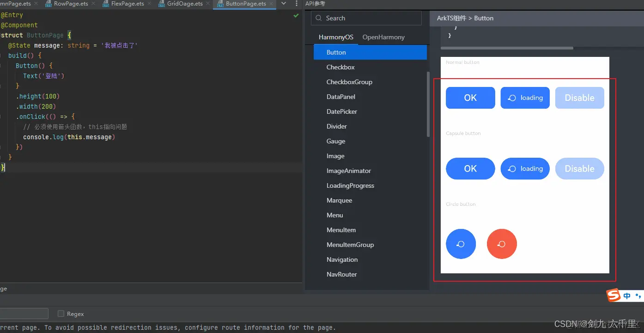Image resolution: width=644 pixels, height=333 pixels.
Task: Click the capsule Disable button sample
Action: (580, 169)
